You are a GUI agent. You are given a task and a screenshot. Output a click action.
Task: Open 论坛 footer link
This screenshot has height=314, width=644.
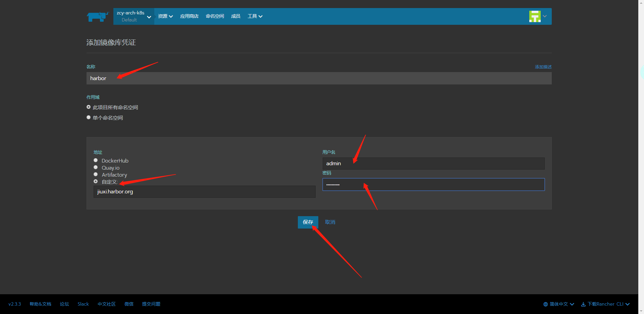tap(64, 304)
